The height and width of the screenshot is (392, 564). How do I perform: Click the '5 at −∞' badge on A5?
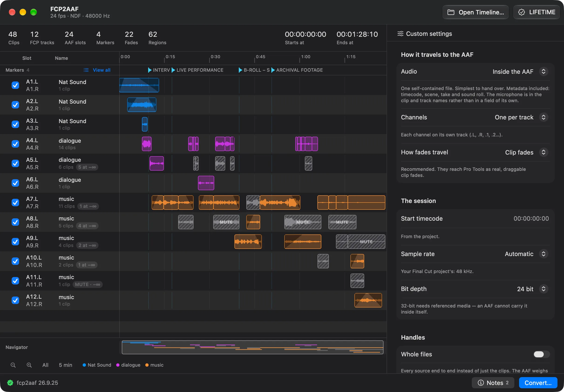(87, 167)
